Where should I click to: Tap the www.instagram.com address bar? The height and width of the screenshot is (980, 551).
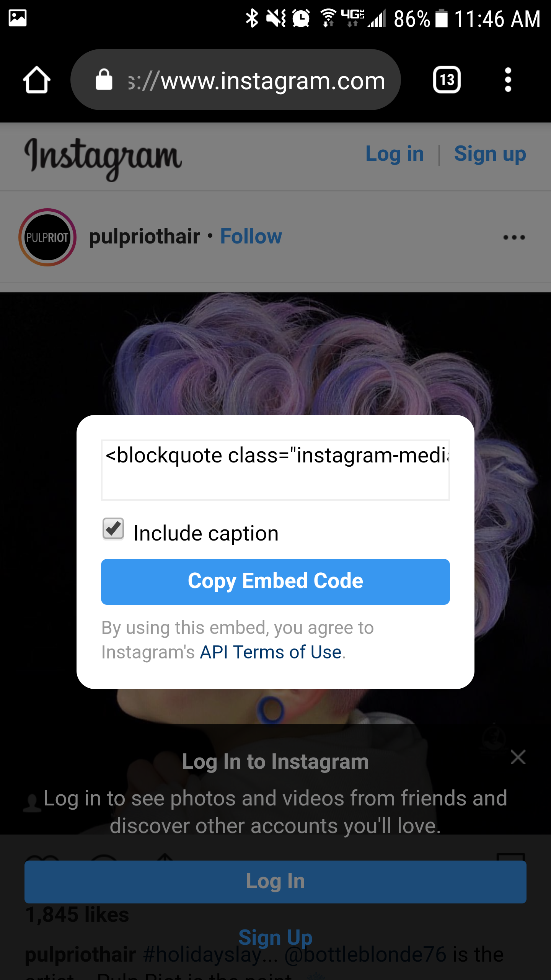(236, 80)
